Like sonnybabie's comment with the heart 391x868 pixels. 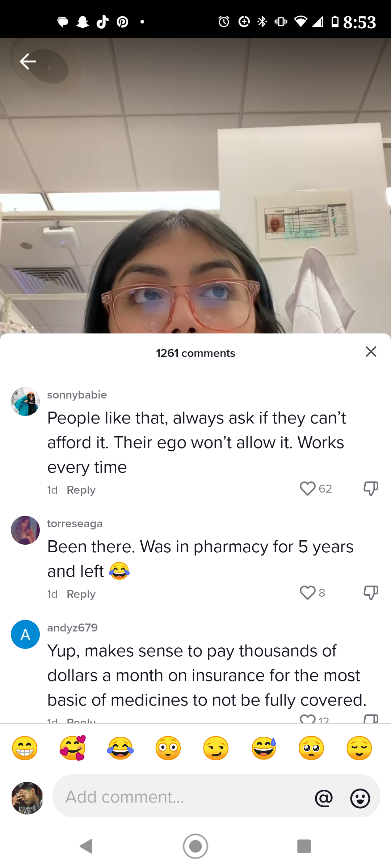point(307,489)
